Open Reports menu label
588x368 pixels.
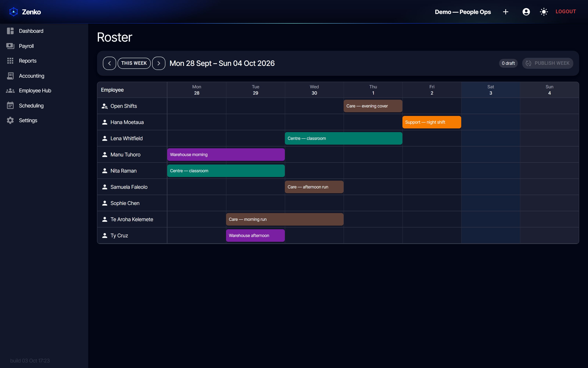pyautogui.click(x=28, y=61)
